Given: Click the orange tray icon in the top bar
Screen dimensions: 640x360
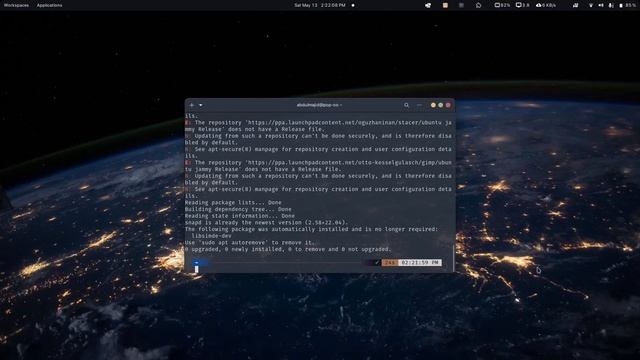Looking at the screenshot, I should (445, 5).
